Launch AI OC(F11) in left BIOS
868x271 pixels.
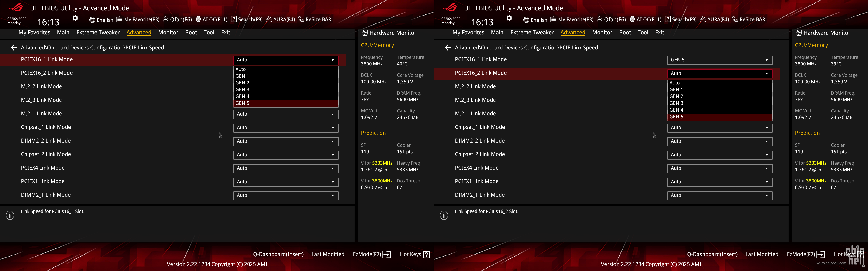click(212, 19)
